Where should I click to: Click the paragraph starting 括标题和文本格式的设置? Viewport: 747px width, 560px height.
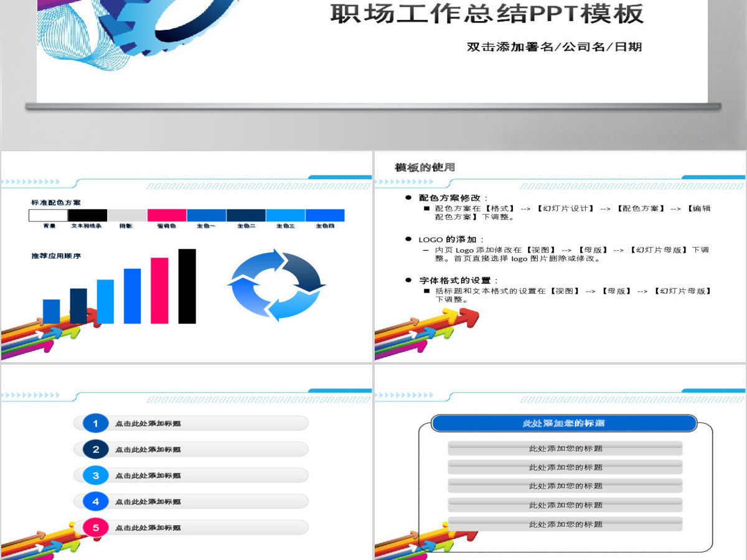[573, 295]
